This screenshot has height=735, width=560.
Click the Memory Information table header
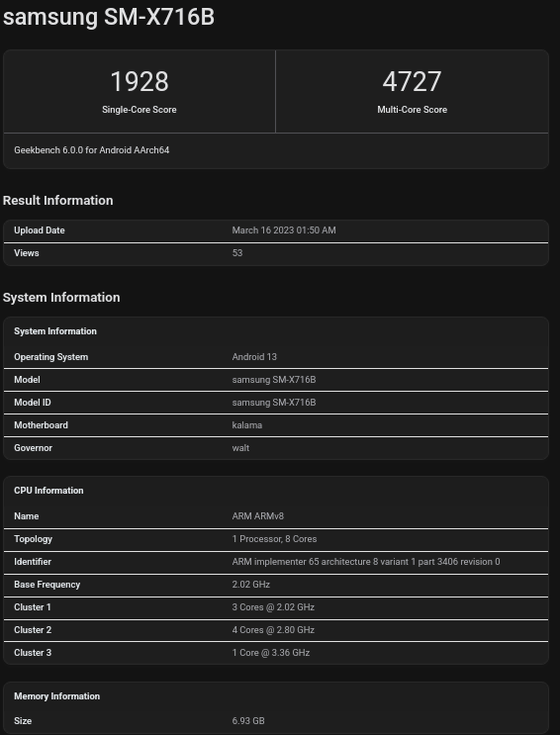coord(56,696)
